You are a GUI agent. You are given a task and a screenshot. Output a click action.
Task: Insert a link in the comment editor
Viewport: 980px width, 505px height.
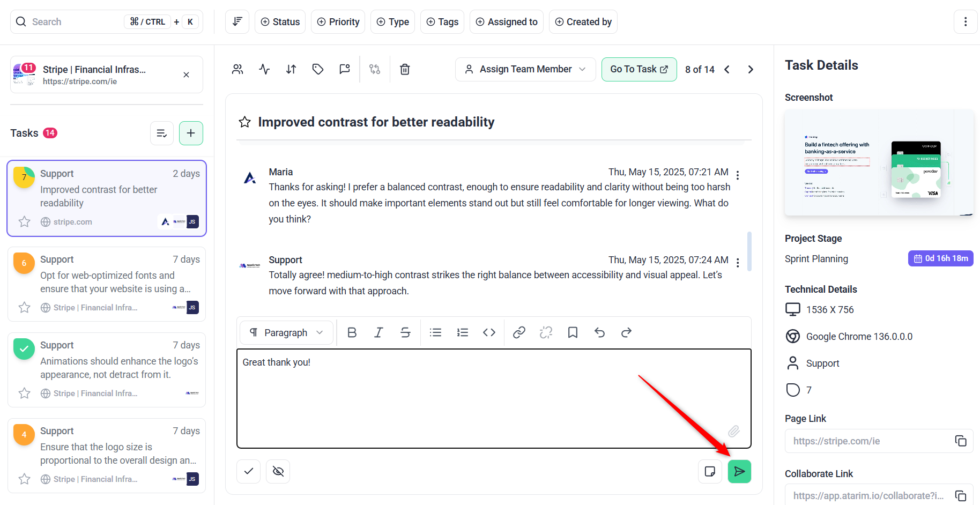pyautogui.click(x=518, y=333)
